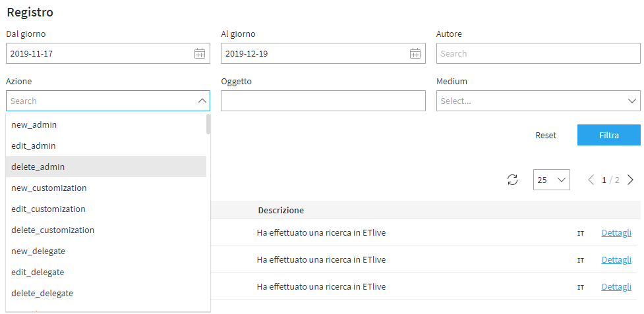The width and height of the screenshot is (644, 314).
Task: Open the Al giorno calendar picker icon
Action: click(415, 54)
